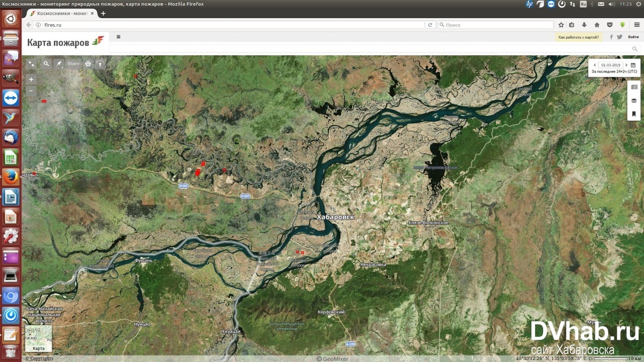Screen dimensions: 644x362
Task: Launch Firefox from the Ubuntu launcher
Action: click(x=11, y=177)
